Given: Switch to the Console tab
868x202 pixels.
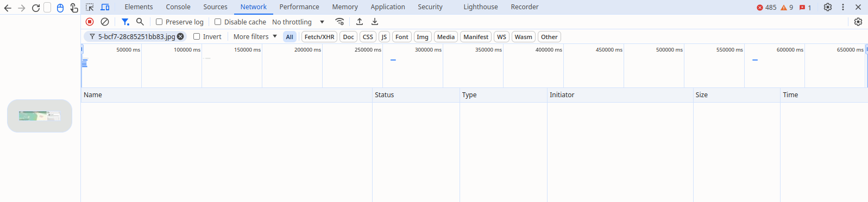Looking at the screenshot, I should pos(178,7).
